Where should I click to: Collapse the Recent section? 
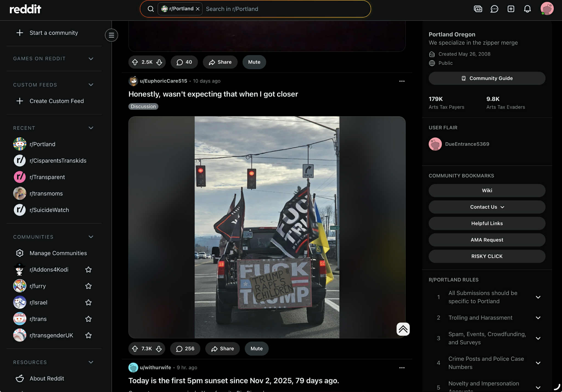coord(91,128)
